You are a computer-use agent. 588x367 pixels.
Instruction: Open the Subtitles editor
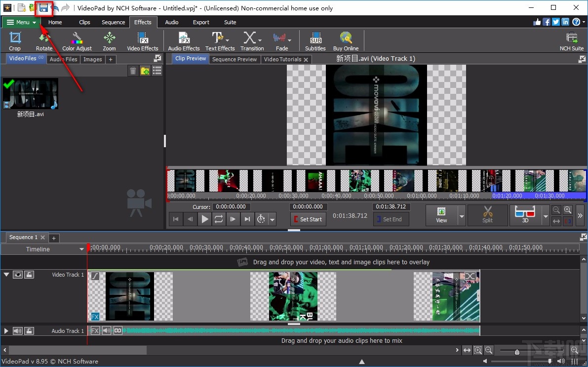click(315, 41)
